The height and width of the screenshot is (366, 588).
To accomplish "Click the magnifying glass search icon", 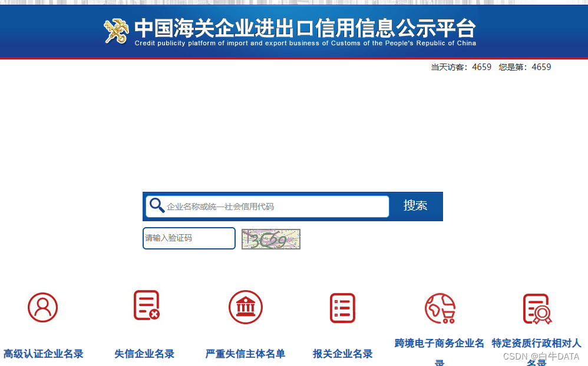I will click(157, 205).
